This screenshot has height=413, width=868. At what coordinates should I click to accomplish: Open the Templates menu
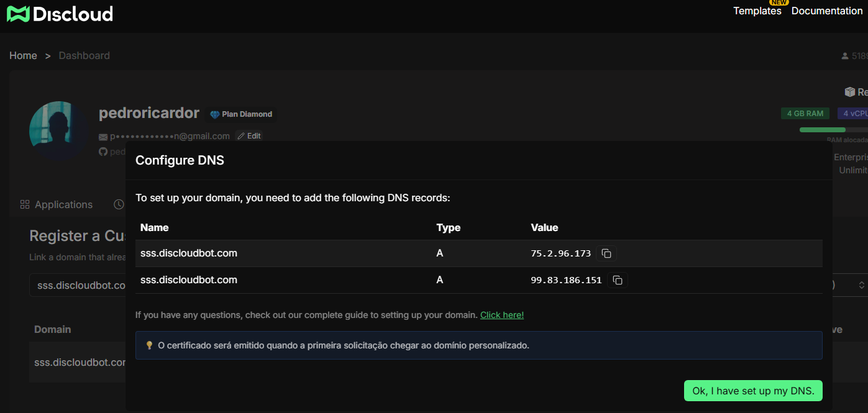pos(757,11)
